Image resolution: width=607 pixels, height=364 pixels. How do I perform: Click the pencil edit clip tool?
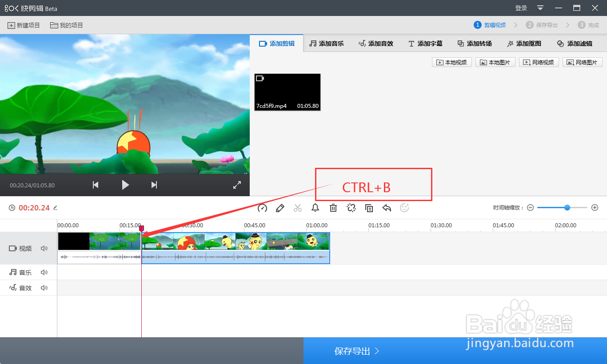280,208
